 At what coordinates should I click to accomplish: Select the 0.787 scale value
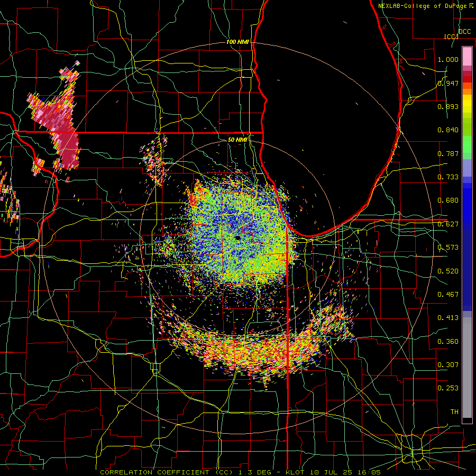448,153
